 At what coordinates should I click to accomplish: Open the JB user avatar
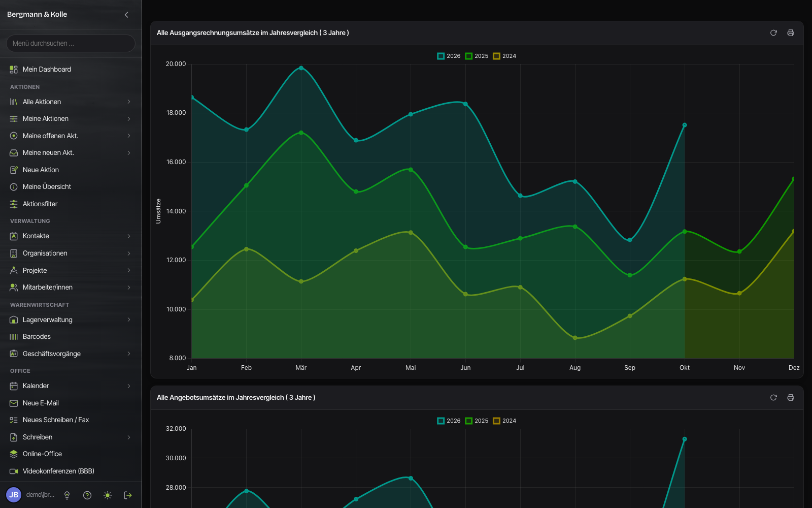coord(14,495)
